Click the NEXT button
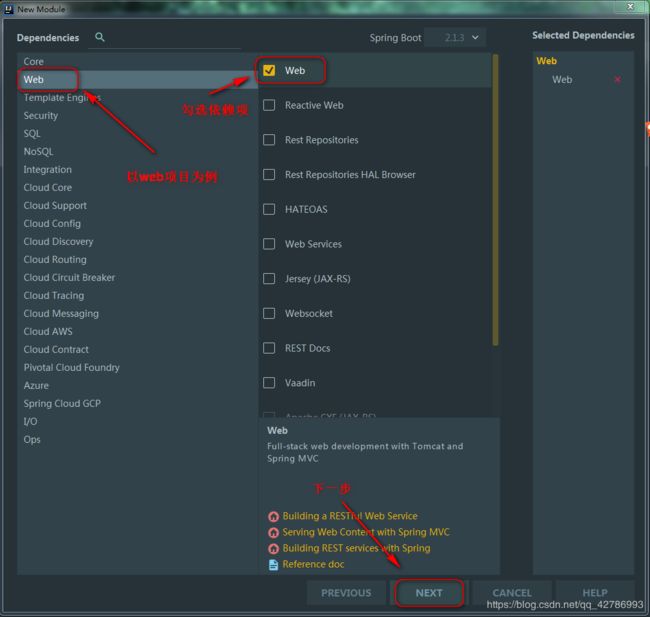The width and height of the screenshot is (650, 617). [x=429, y=593]
